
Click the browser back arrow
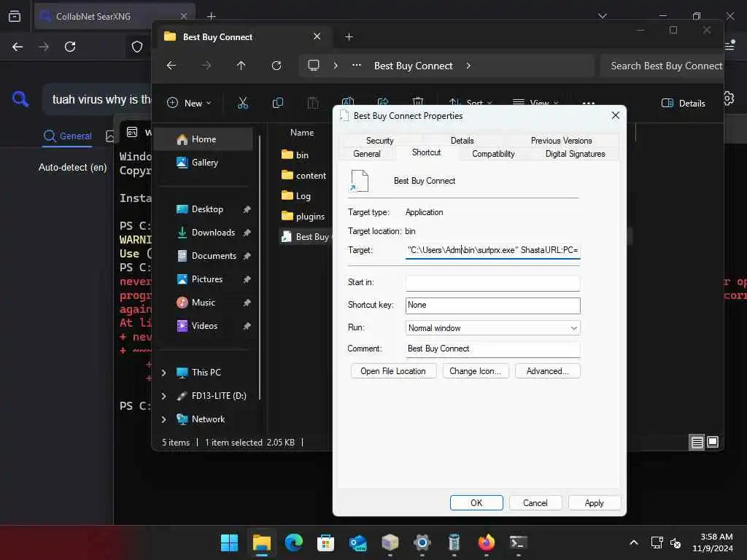18,47
